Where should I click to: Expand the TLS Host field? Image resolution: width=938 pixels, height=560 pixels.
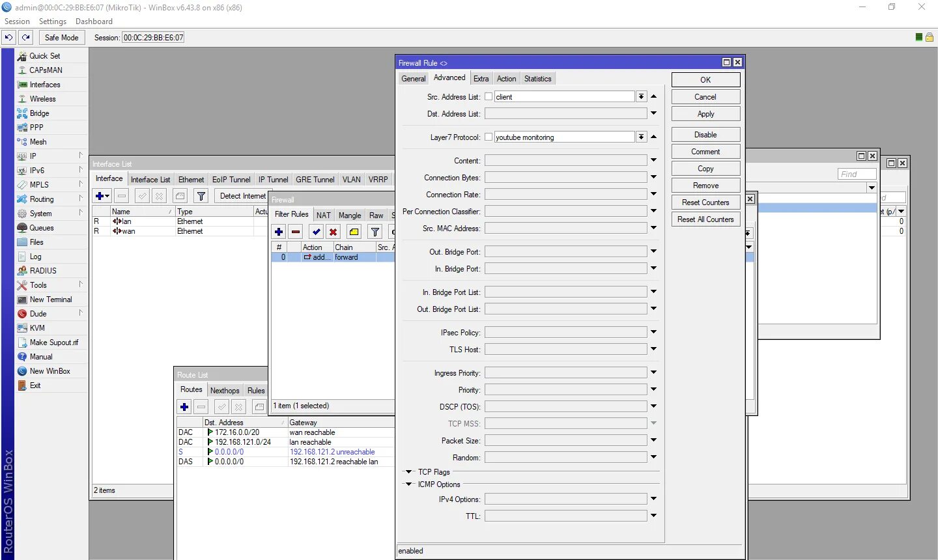(653, 349)
